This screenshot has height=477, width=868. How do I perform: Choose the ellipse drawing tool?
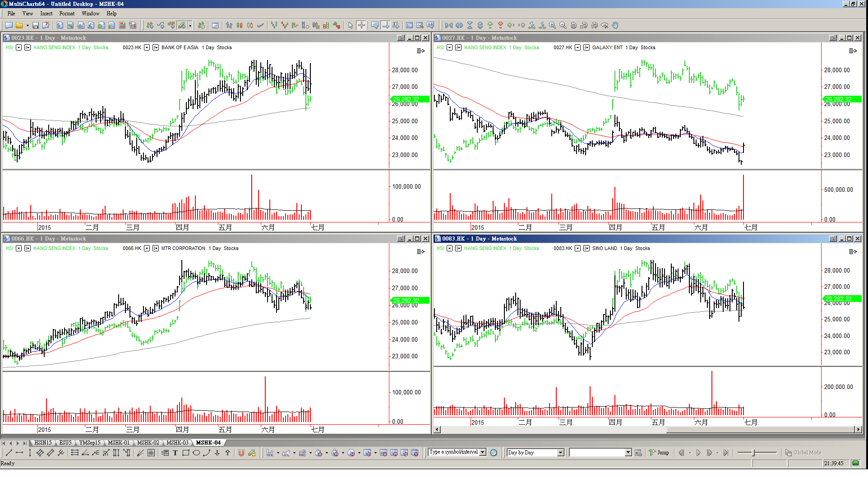(x=196, y=453)
